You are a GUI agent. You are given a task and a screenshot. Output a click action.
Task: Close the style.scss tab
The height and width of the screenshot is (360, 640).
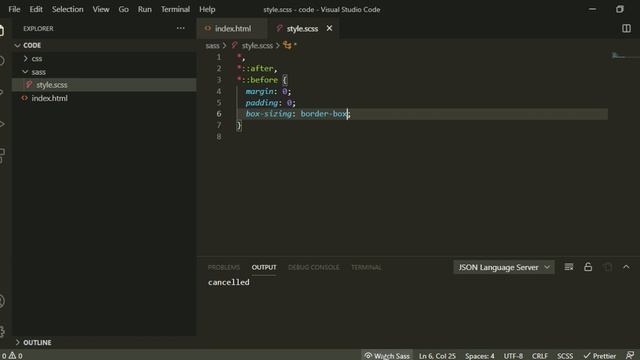[329, 28]
